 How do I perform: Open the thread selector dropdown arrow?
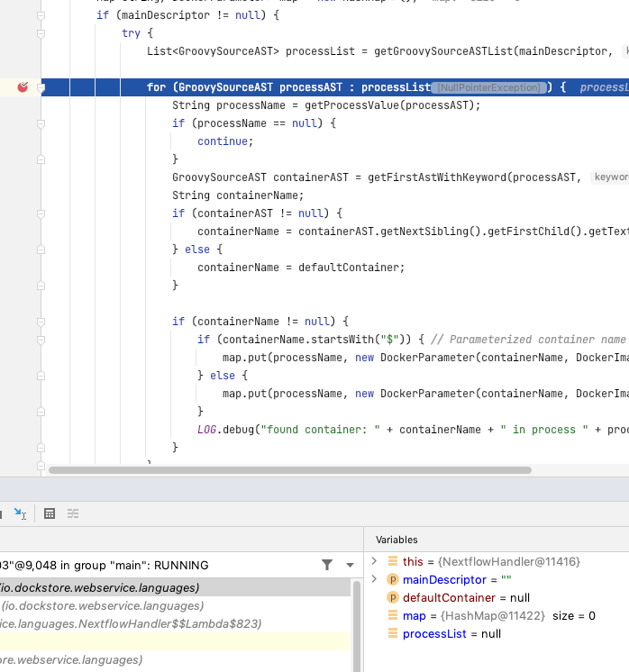[x=350, y=566]
